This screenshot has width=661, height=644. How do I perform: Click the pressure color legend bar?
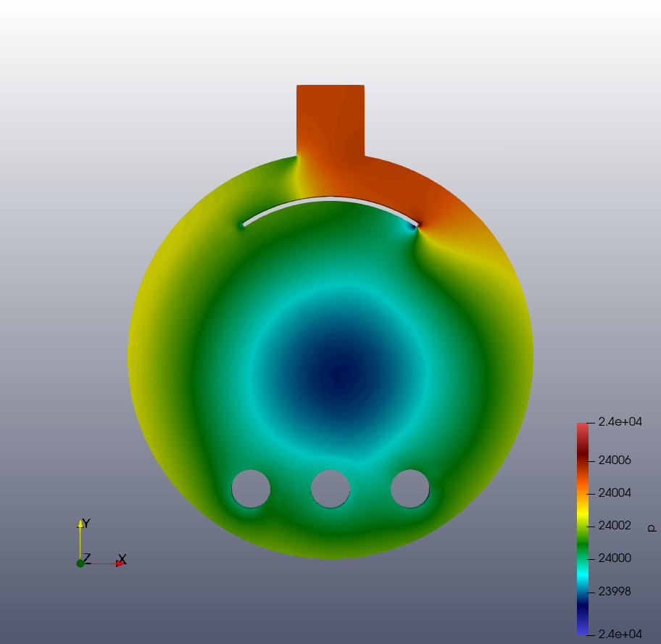coord(583,529)
